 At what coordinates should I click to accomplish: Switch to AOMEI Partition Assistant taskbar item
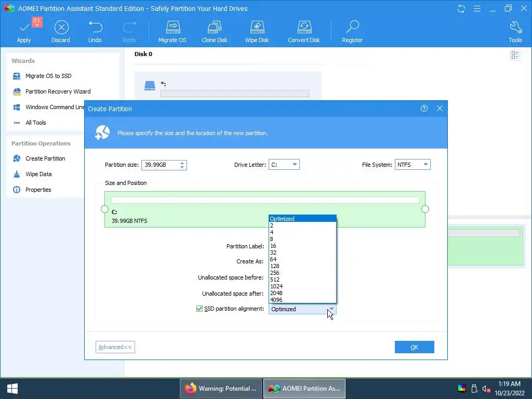tap(304, 389)
